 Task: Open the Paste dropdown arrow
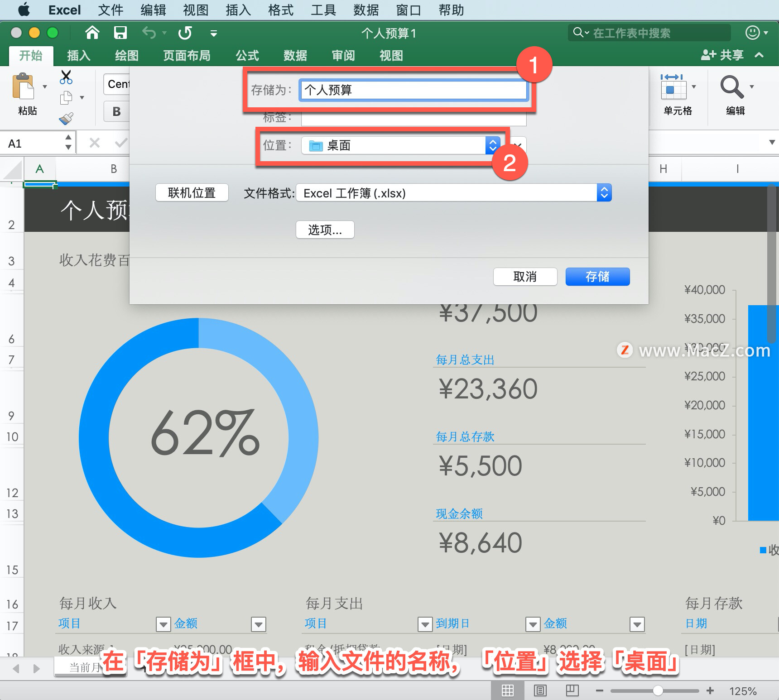[x=45, y=86]
